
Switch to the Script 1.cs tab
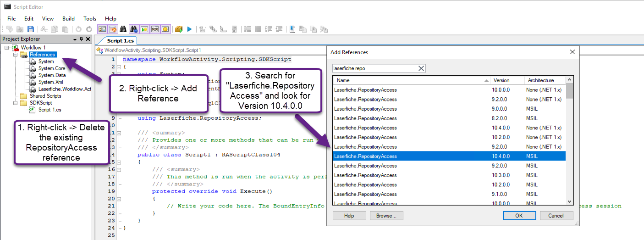tap(121, 41)
